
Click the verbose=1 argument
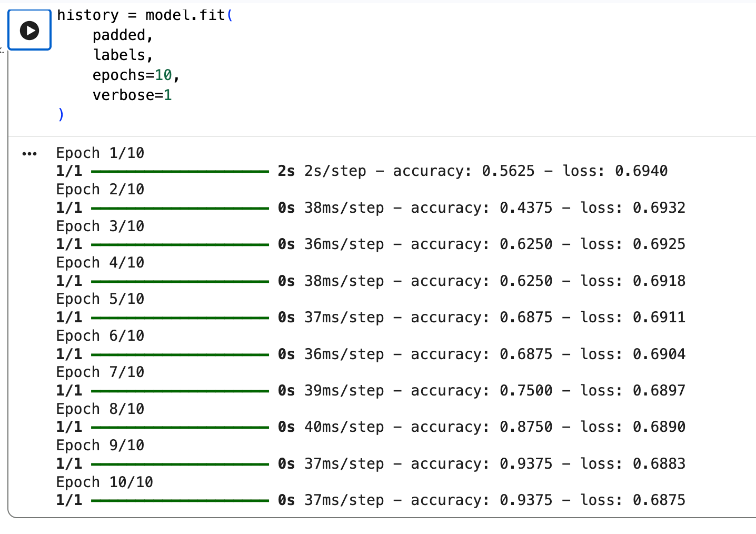[132, 95]
